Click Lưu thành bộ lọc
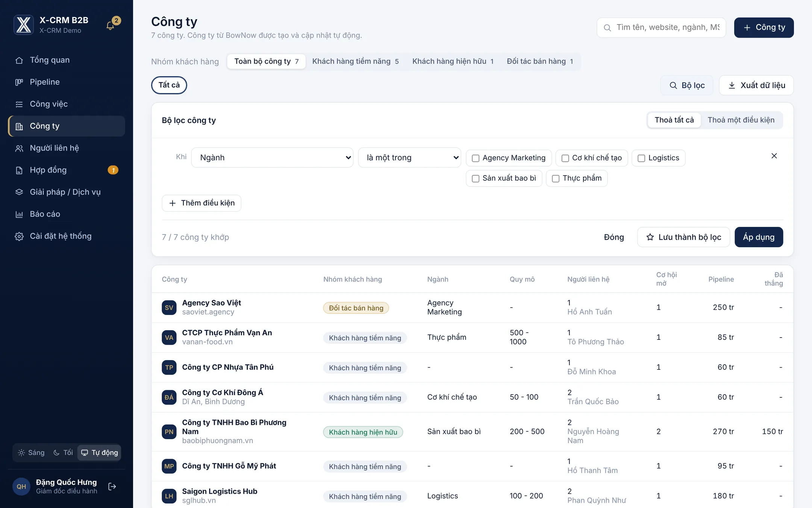 [x=683, y=237]
